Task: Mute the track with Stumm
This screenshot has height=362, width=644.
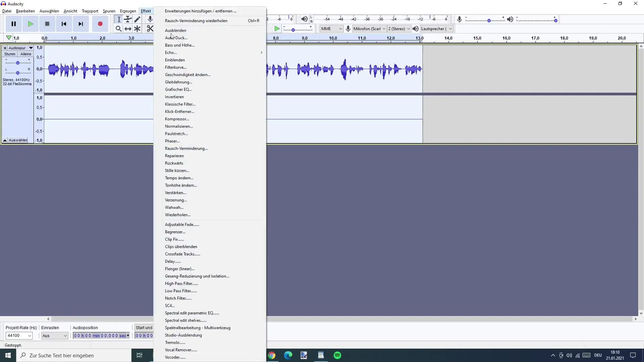Action: click(10, 54)
